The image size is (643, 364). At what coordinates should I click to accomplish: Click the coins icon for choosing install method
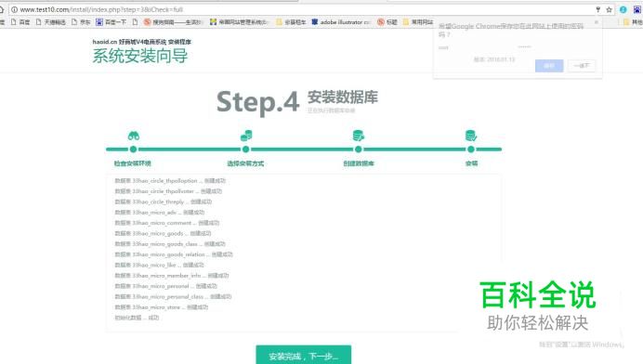246,136
